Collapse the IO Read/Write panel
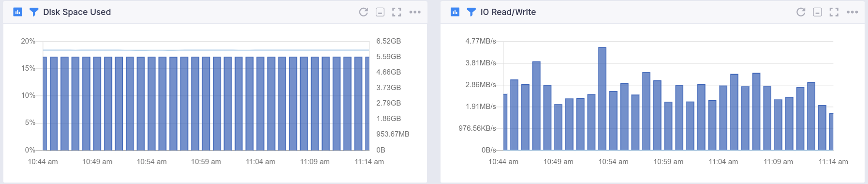The width and height of the screenshot is (868, 184). click(817, 12)
